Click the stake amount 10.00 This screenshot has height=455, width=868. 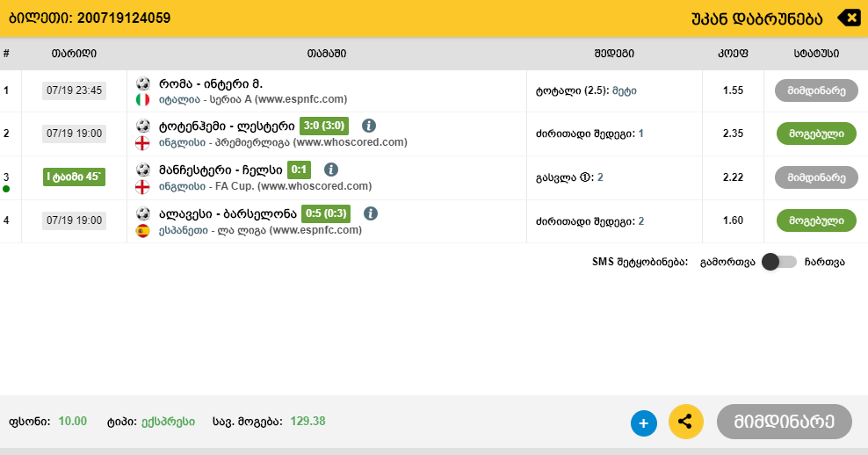[73, 422]
